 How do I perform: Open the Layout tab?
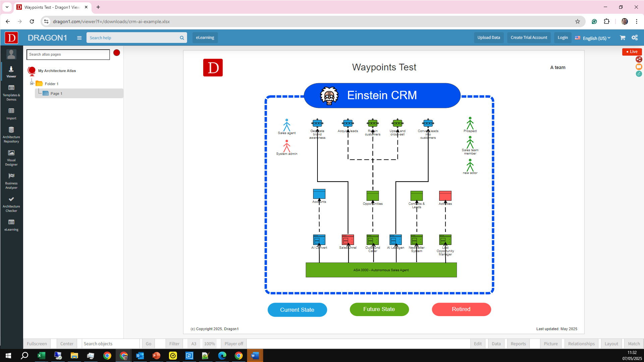(x=611, y=344)
